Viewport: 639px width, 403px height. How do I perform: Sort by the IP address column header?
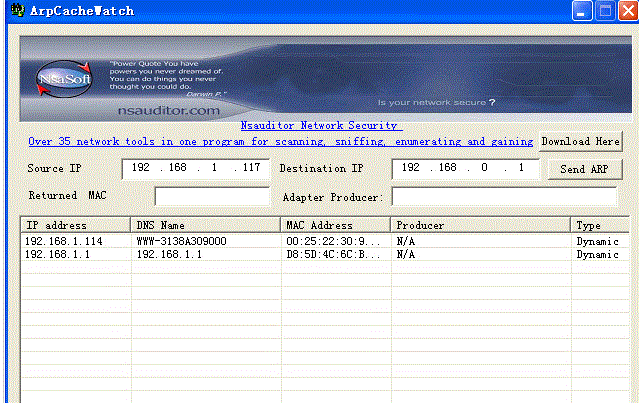(x=75, y=225)
